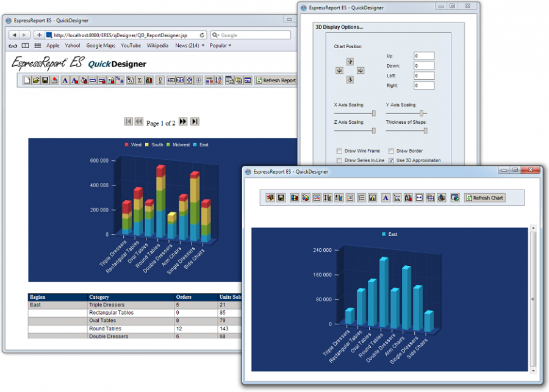
Task: Move chart left with the left arrow button
Action: (339, 71)
